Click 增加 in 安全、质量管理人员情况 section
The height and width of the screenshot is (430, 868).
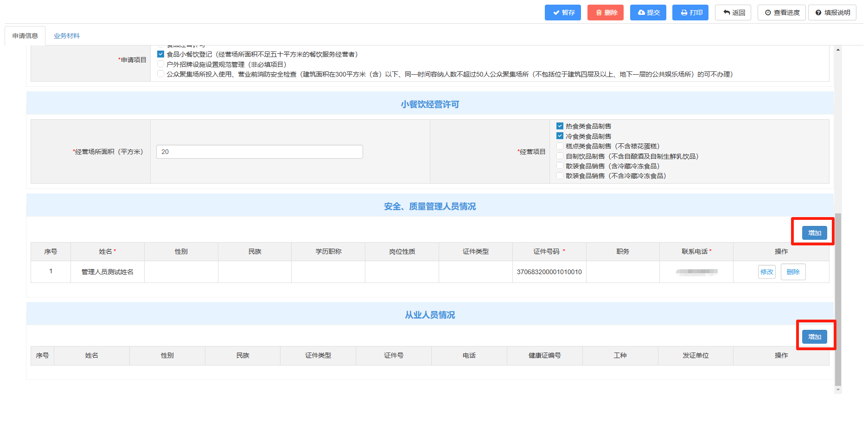point(814,233)
